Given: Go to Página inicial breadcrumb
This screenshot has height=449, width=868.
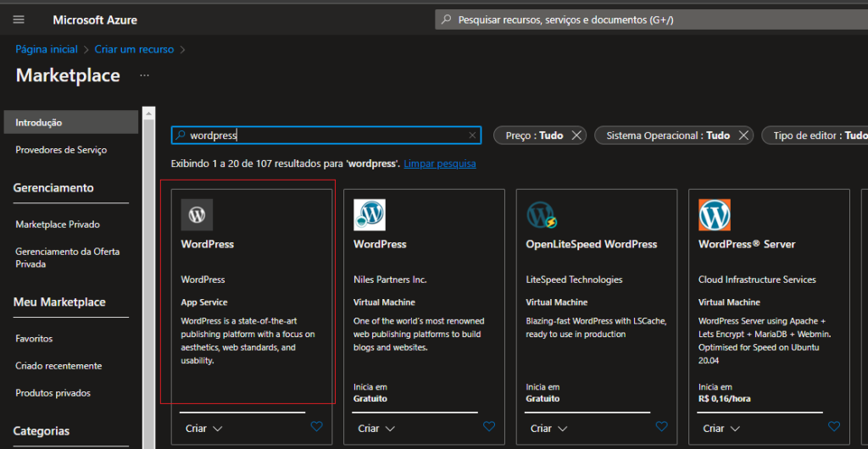Looking at the screenshot, I should [47, 49].
